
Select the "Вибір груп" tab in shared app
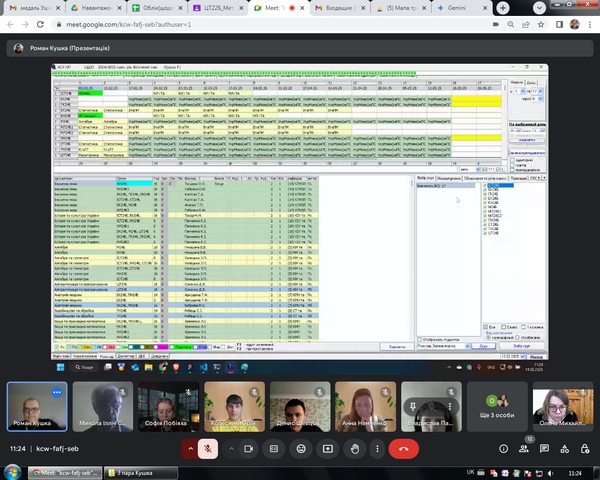point(424,177)
